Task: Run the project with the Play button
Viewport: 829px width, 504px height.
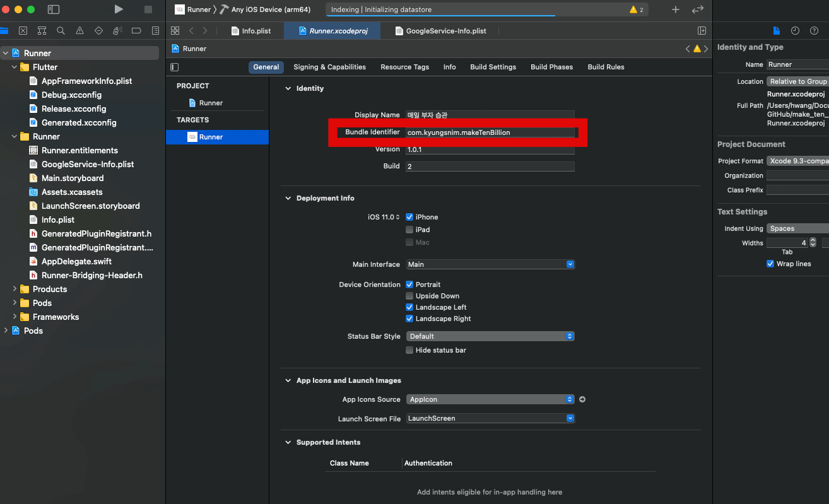Action: (x=119, y=9)
